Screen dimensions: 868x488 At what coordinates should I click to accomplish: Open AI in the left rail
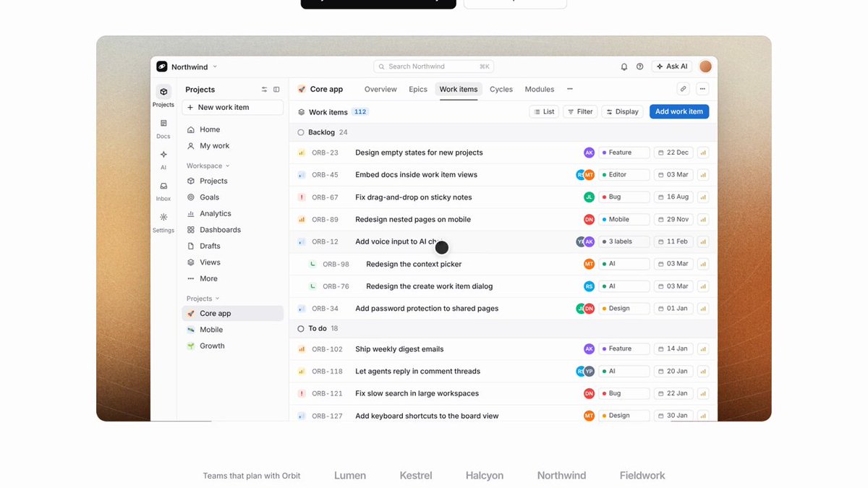coord(163,159)
